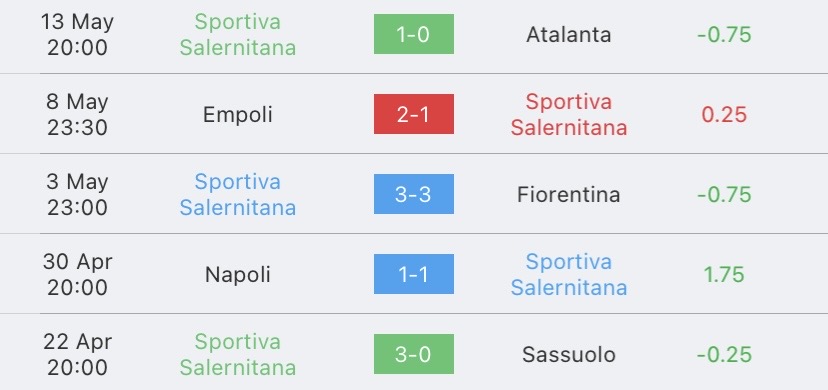This screenshot has width=828, height=390.
Task: Open the Atalanta team link
Action: pyautogui.click(x=569, y=35)
